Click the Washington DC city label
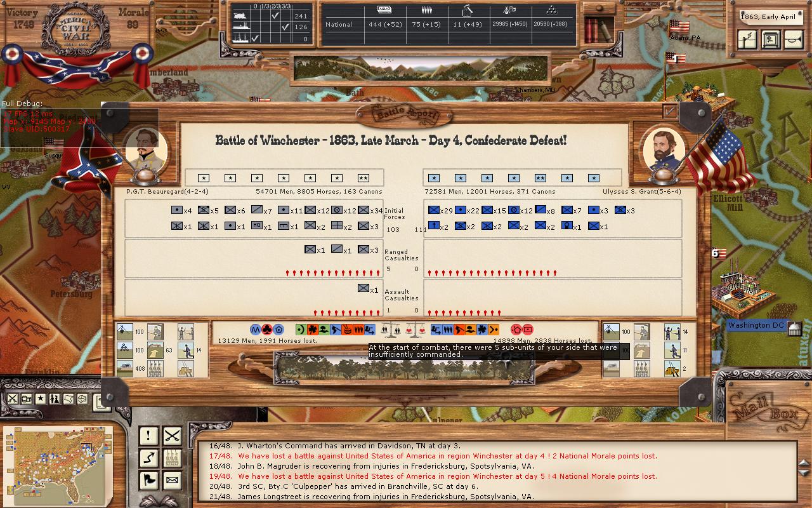Screen dimensions: 812x508 (x=756, y=326)
